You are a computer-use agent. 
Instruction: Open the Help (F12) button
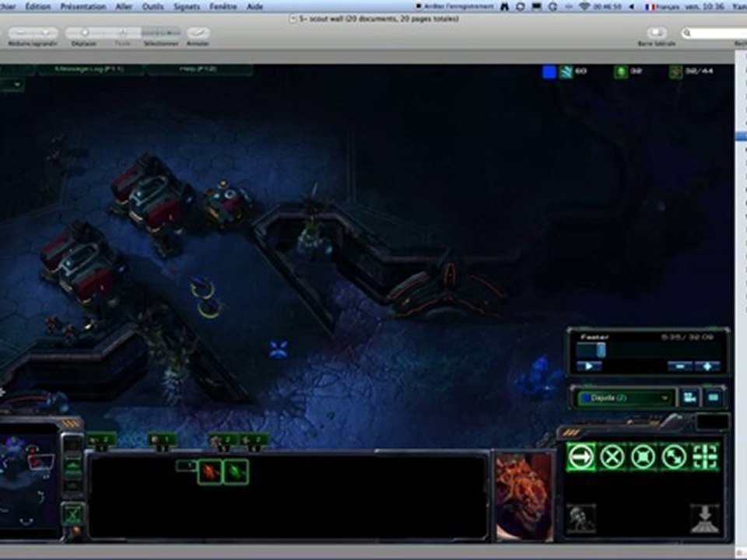(199, 69)
